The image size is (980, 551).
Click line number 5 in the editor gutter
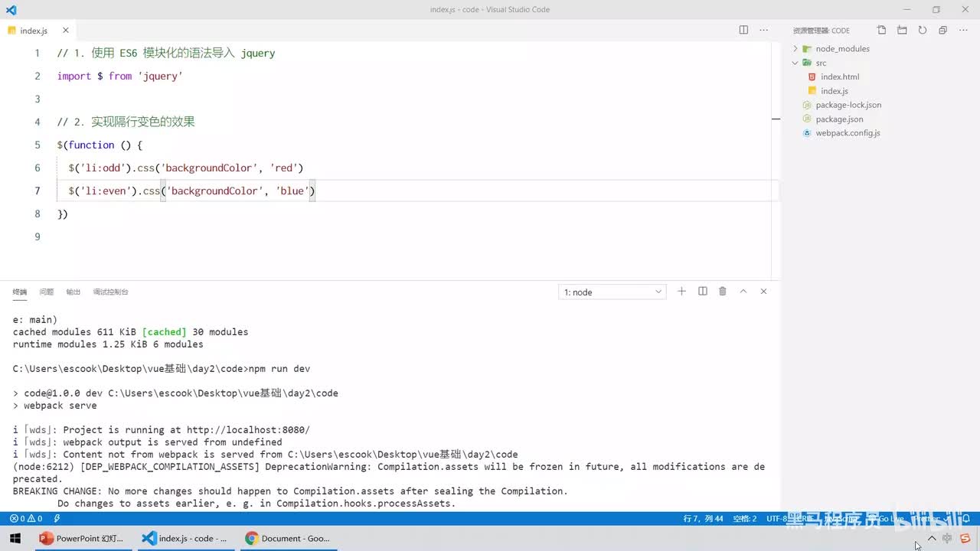(x=38, y=145)
